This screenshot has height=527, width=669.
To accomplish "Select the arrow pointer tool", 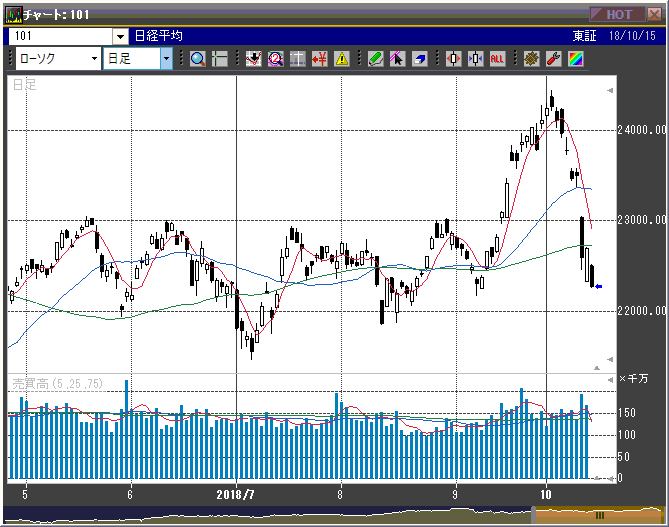I will click(397, 59).
